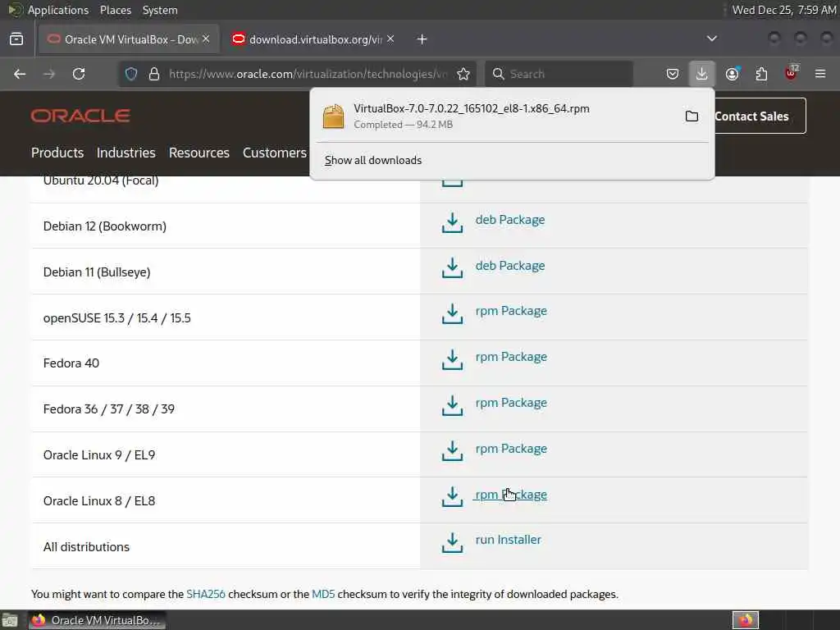Open the Products navigation menu
Screen dimensions: 840x630
click(x=57, y=153)
